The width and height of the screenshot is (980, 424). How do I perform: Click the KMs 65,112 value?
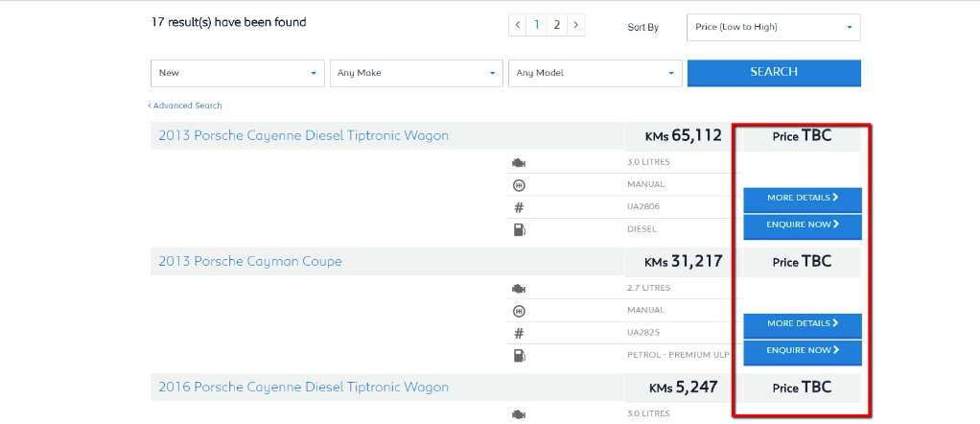pos(683,135)
